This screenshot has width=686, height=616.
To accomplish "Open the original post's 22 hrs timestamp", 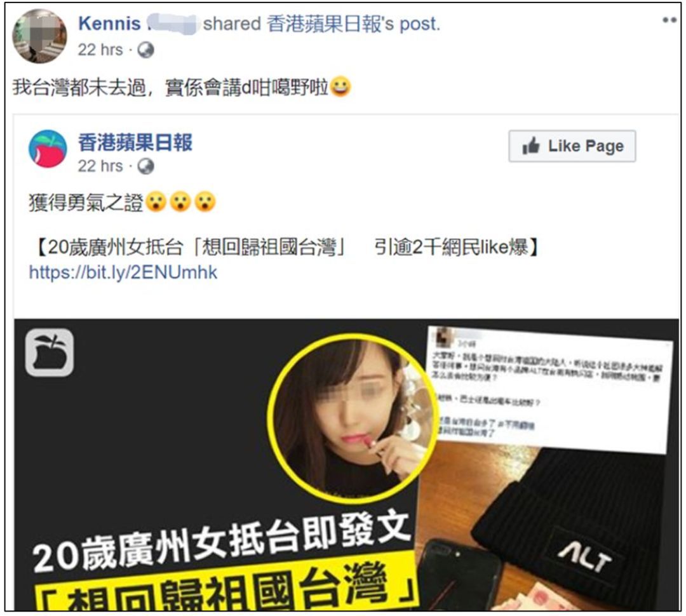I will [100, 166].
